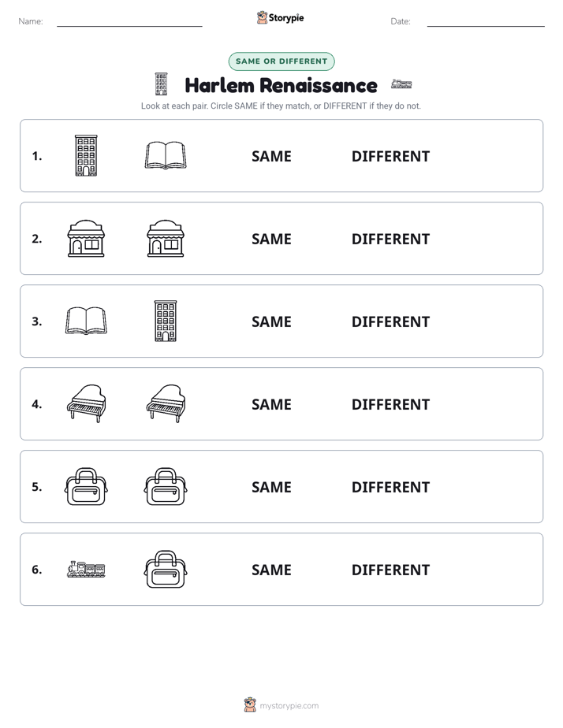This screenshot has width=563, height=728.
Task: Click the Date input line
Action: click(486, 21)
